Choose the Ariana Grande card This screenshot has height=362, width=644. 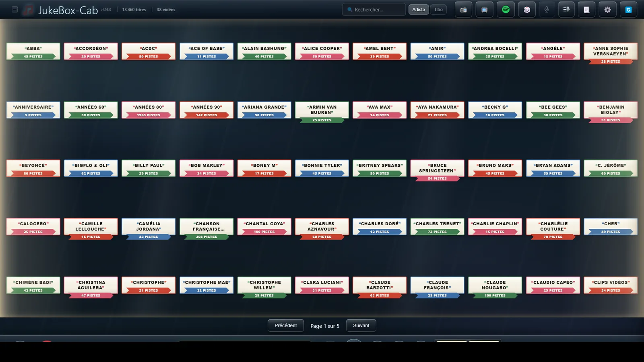(264, 110)
